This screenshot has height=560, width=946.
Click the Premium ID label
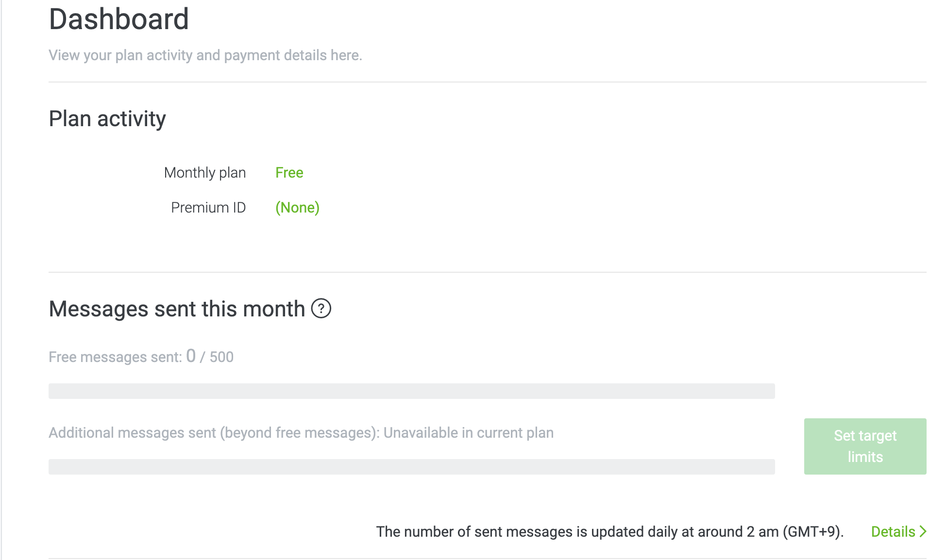(x=208, y=208)
